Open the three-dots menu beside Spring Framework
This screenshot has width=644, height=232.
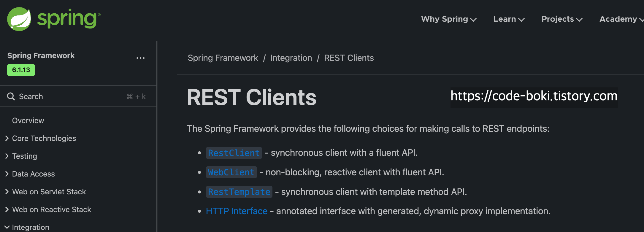coord(140,58)
